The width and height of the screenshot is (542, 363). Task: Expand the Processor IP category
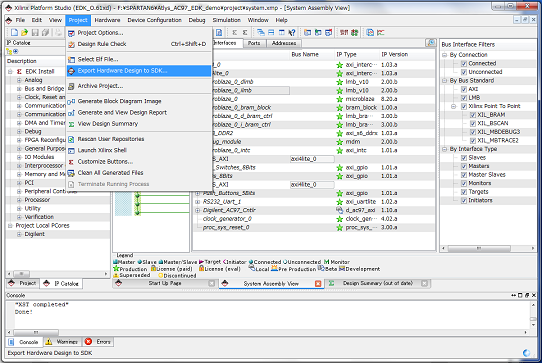[x=19, y=200]
